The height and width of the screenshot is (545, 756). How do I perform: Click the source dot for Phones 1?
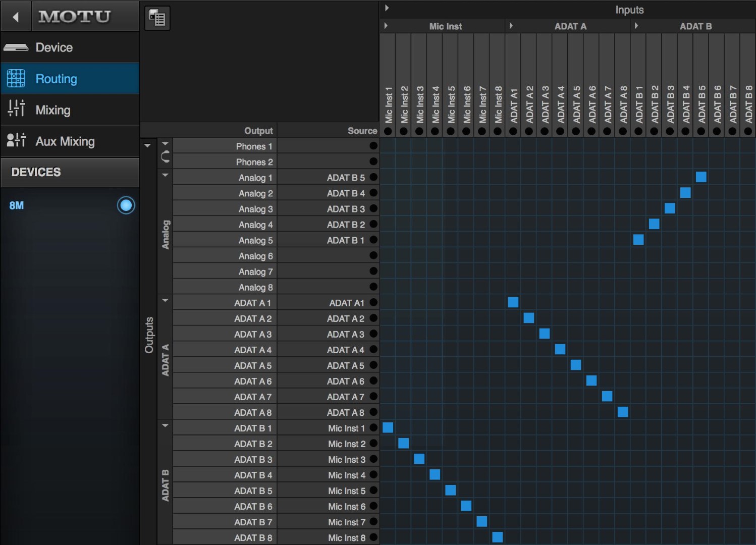(x=373, y=146)
